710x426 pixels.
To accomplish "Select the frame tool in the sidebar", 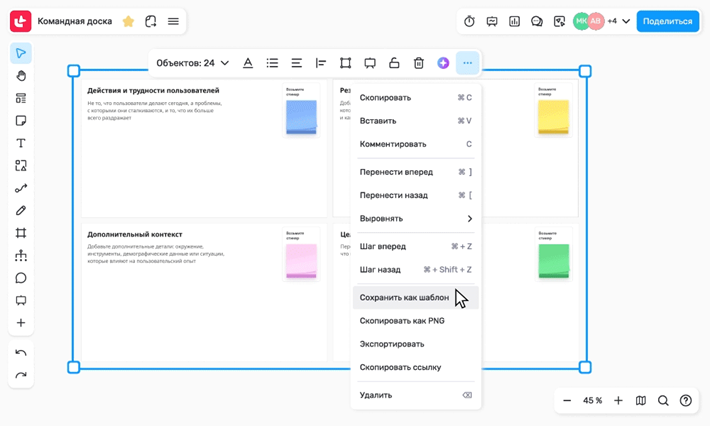I will tap(21, 233).
